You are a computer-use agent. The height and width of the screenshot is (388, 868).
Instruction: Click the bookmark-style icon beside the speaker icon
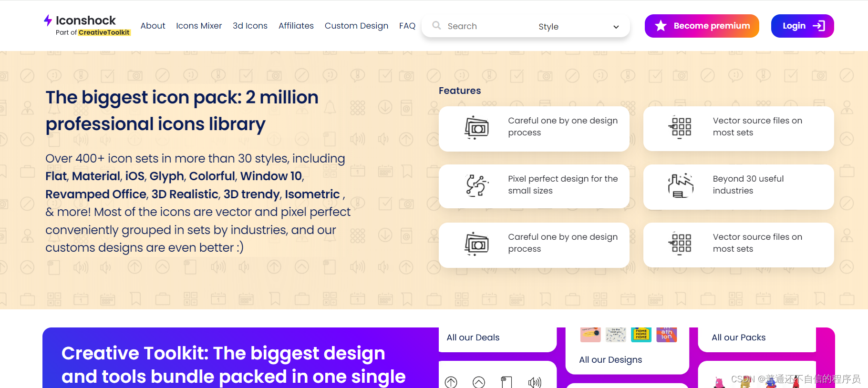[506, 382]
